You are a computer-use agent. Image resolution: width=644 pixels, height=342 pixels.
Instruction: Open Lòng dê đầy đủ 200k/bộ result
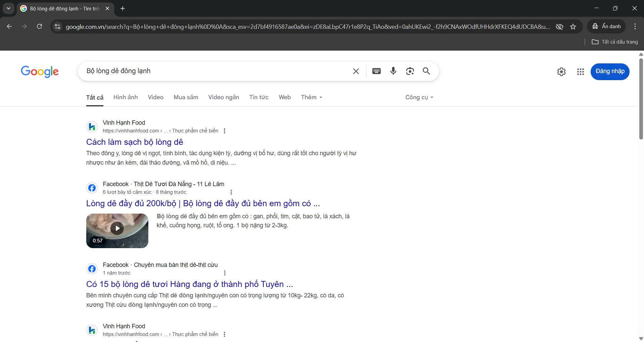203,204
